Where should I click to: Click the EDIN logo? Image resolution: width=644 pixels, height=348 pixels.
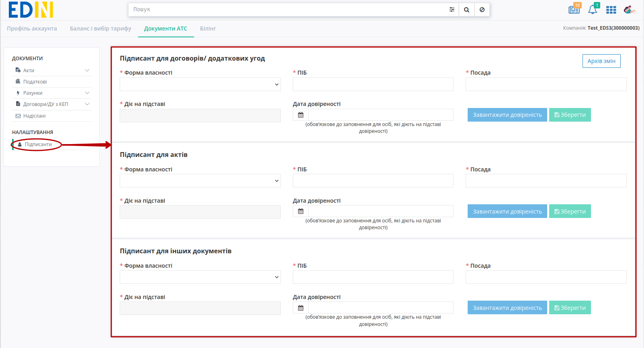pos(31,10)
